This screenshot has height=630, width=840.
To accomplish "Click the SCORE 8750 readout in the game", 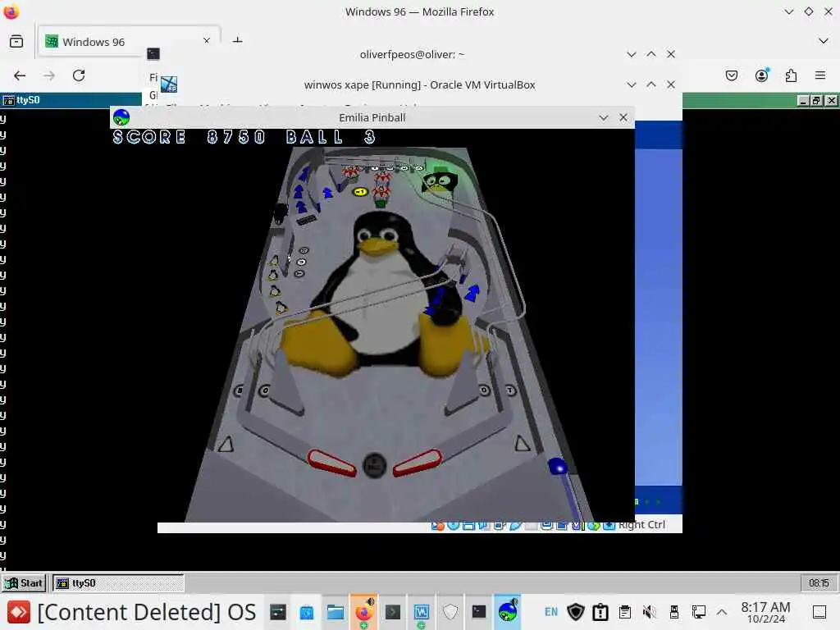I will [189, 137].
